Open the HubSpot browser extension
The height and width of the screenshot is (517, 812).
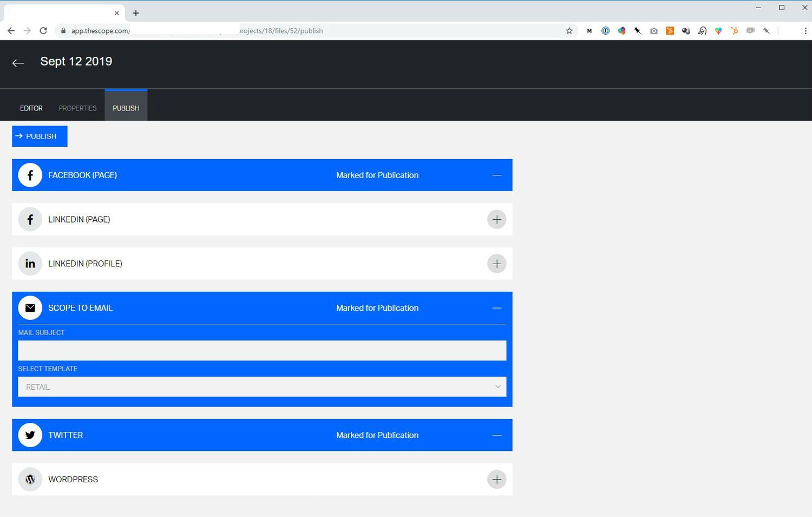(x=670, y=31)
